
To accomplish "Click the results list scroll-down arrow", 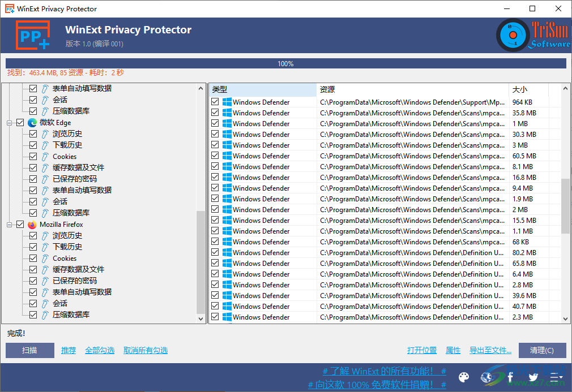I will [x=565, y=318].
